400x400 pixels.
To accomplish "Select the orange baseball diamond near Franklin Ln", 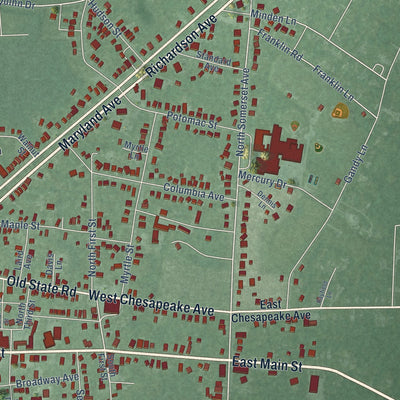I will (x=340, y=110).
